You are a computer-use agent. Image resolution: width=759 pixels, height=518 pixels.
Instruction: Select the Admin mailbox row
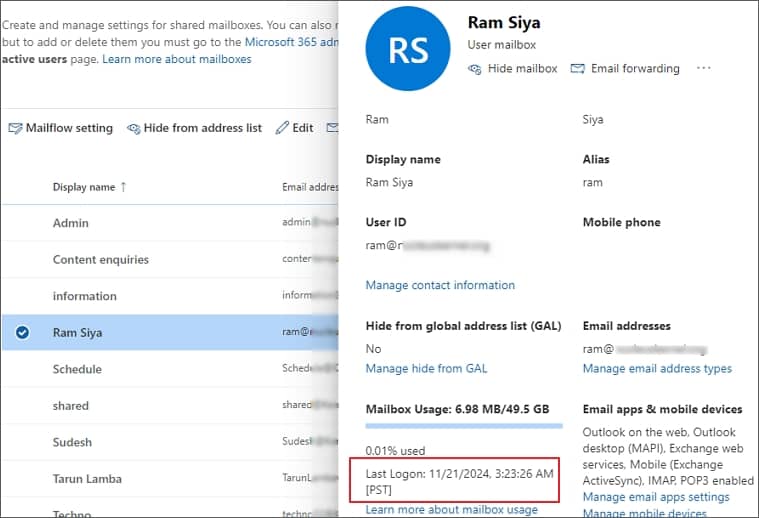[x=170, y=223]
